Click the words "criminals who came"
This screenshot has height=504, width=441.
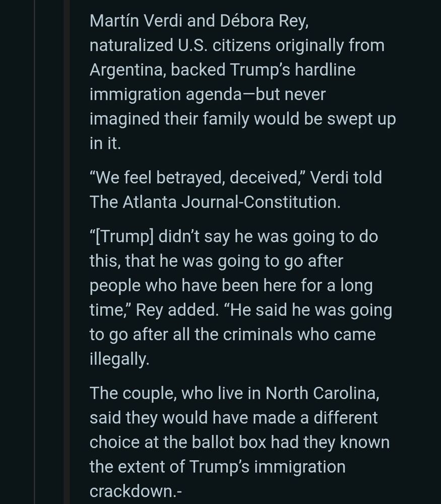pyautogui.click(x=299, y=335)
